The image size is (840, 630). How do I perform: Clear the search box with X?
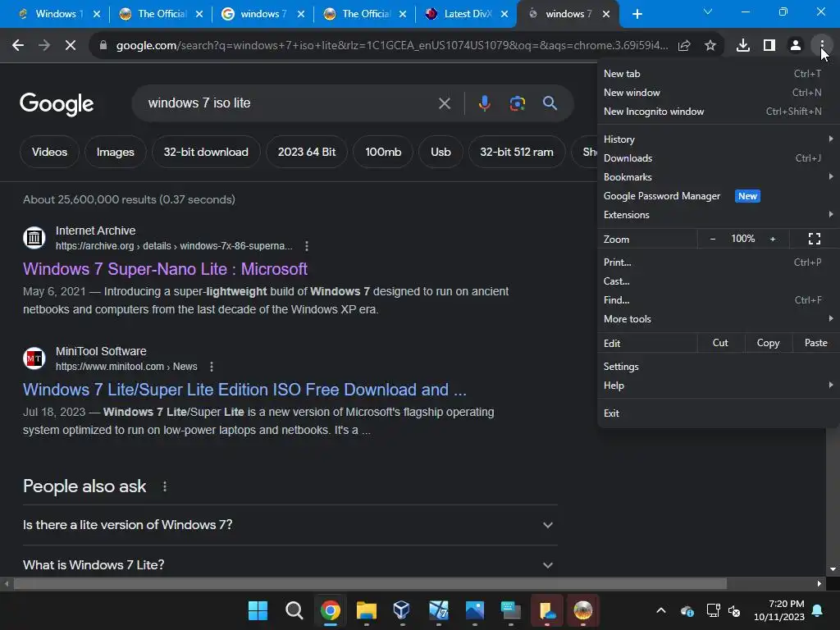coord(445,103)
